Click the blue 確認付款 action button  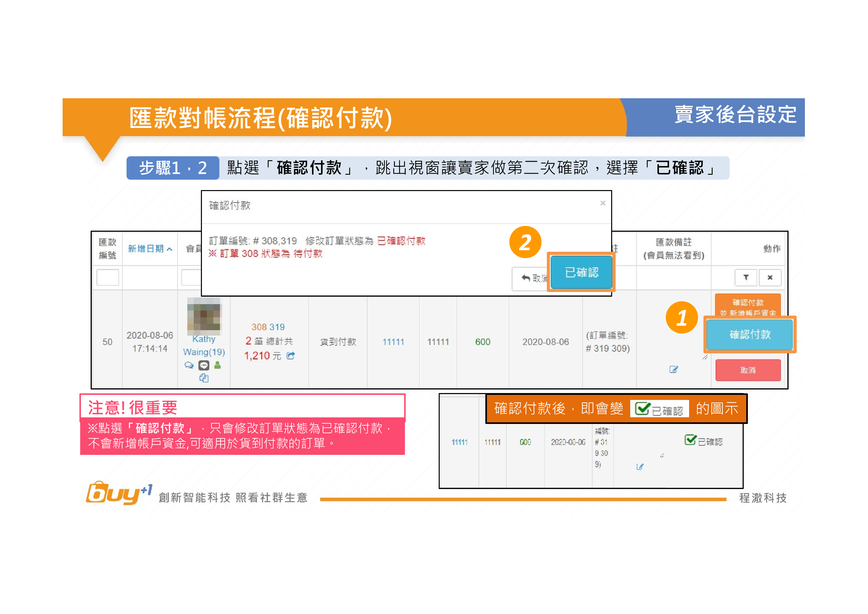click(749, 335)
